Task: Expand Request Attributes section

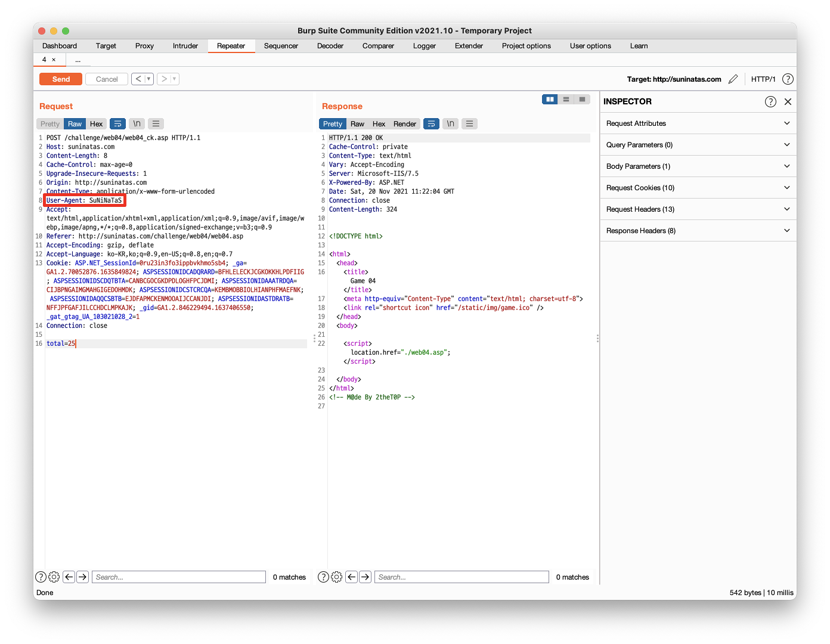Action: (698, 123)
